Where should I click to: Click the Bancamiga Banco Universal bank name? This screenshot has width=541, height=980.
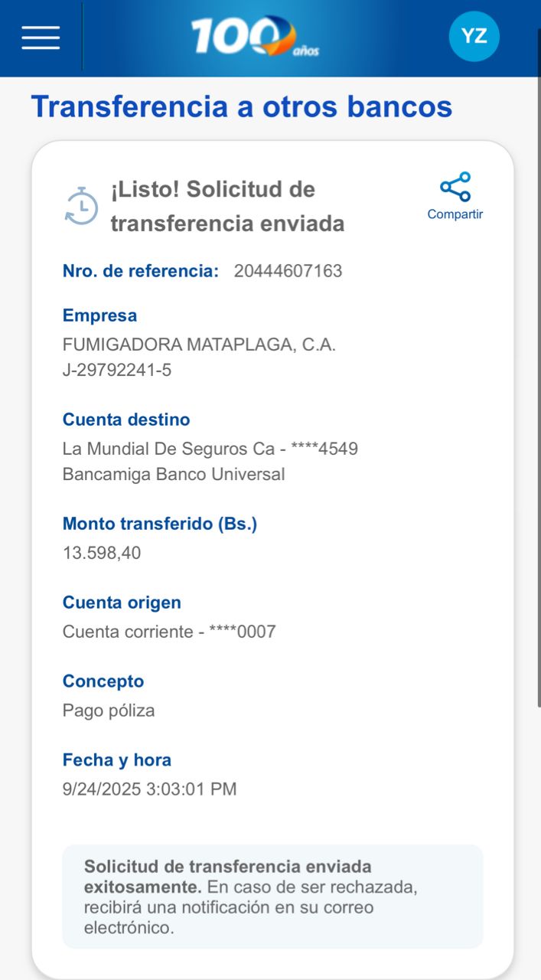coord(174,474)
